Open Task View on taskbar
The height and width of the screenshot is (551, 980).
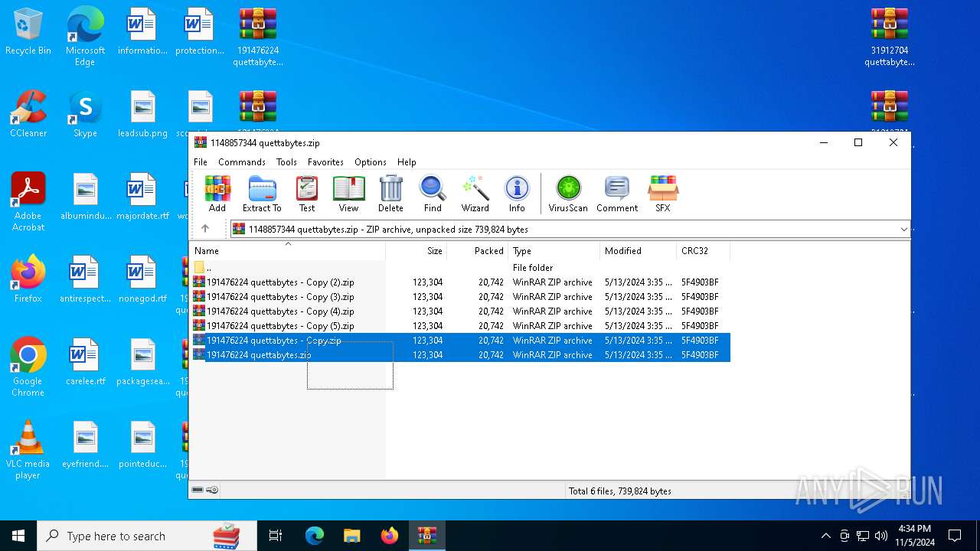click(x=276, y=536)
